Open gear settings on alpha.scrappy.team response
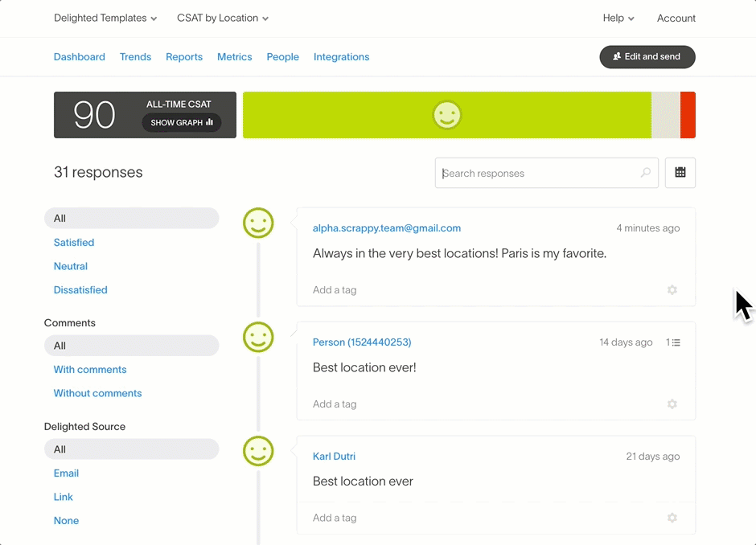The image size is (756, 545). click(x=672, y=290)
